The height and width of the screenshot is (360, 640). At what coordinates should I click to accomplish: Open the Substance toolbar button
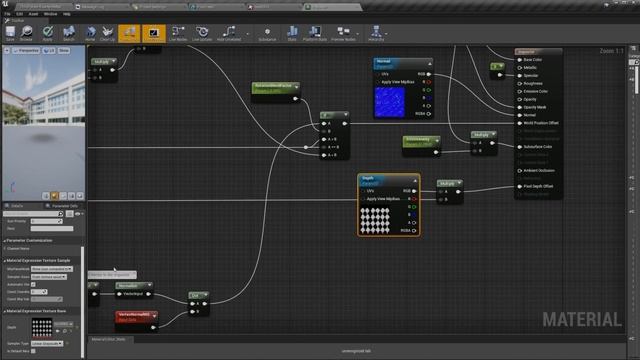(x=267, y=33)
